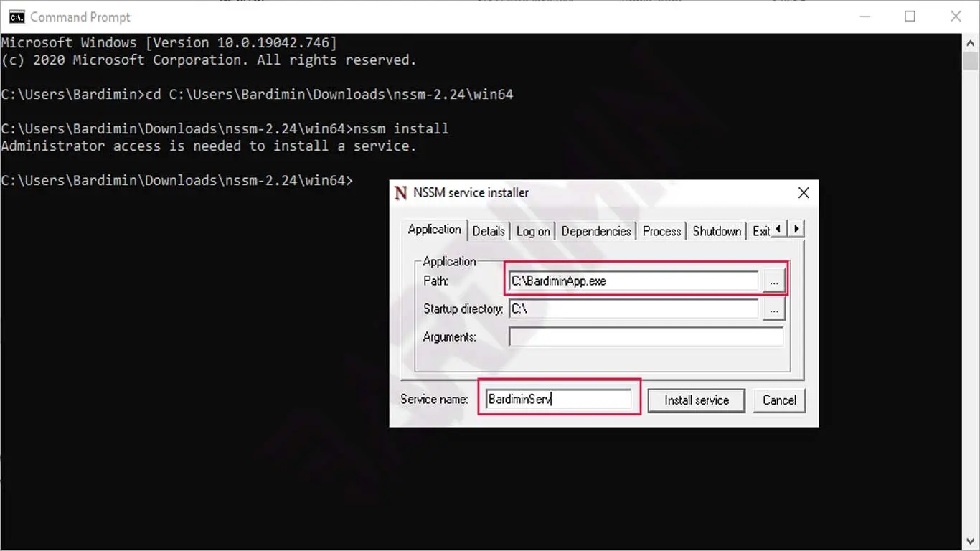This screenshot has height=551, width=980.
Task: Switch to the Application tab
Action: pyautogui.click(x=434, y=230)
